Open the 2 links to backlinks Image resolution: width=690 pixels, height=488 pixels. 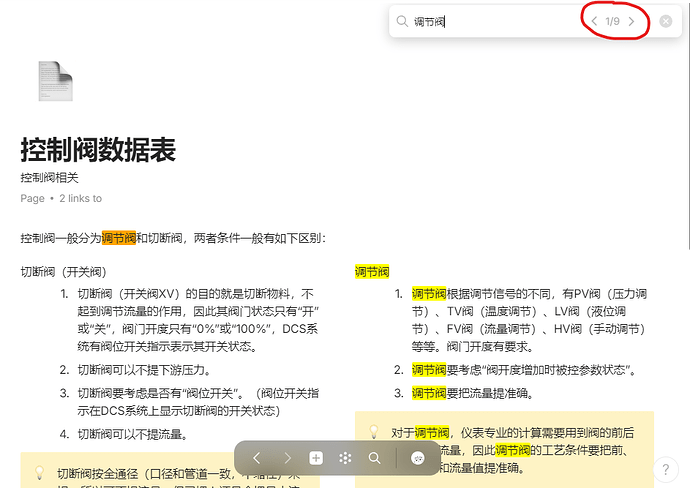pyautogui.click(x=81, y=198)
